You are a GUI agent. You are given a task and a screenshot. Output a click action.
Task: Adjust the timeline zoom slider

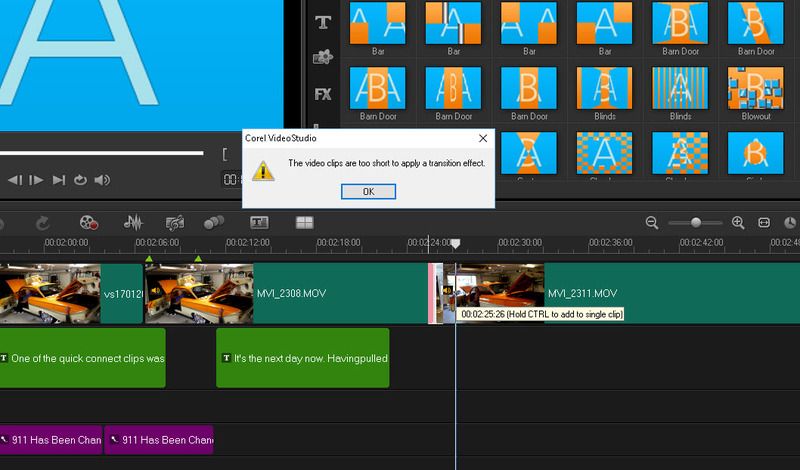[x=695, y=223]
